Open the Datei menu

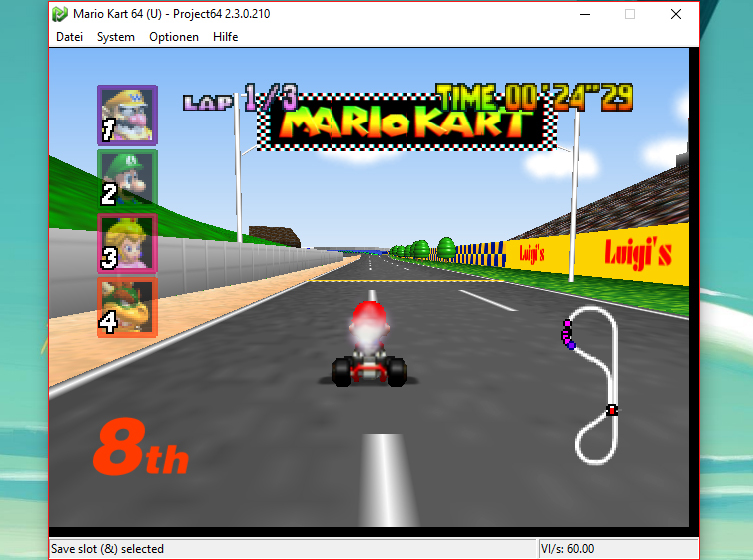pyautogui.click(x=69, y=37)
